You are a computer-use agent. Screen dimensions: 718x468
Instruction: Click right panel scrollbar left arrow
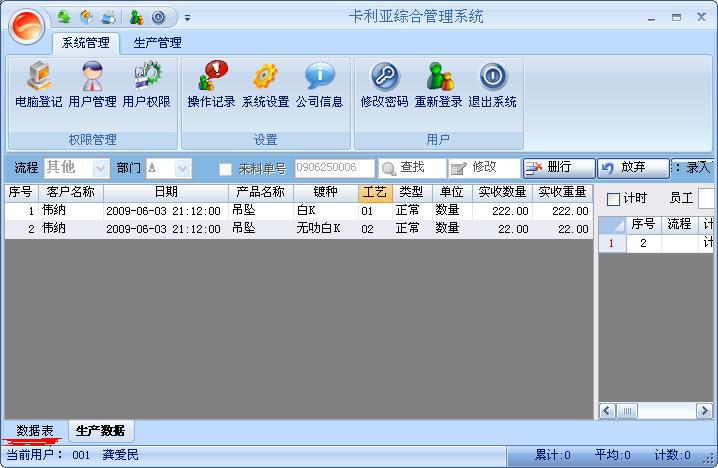pos(607,411)
